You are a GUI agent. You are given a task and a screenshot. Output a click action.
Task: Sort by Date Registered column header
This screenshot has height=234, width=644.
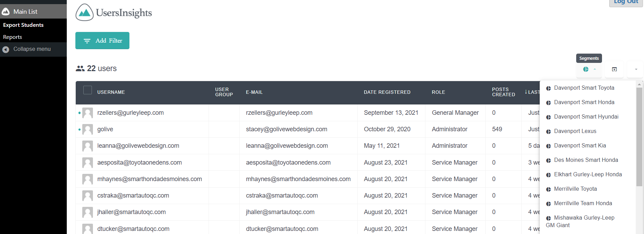tap(387, 92)
